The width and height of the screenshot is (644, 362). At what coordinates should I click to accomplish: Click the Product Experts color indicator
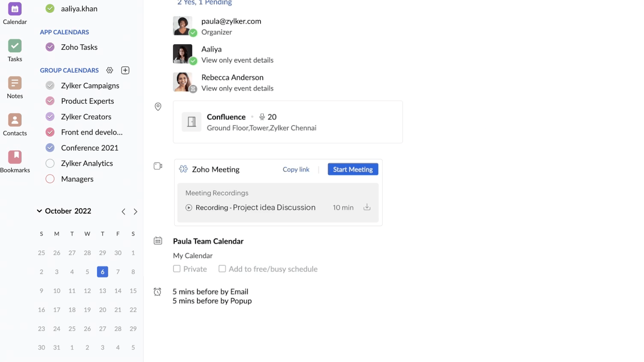pyautogui.click(x=50, y=101)
